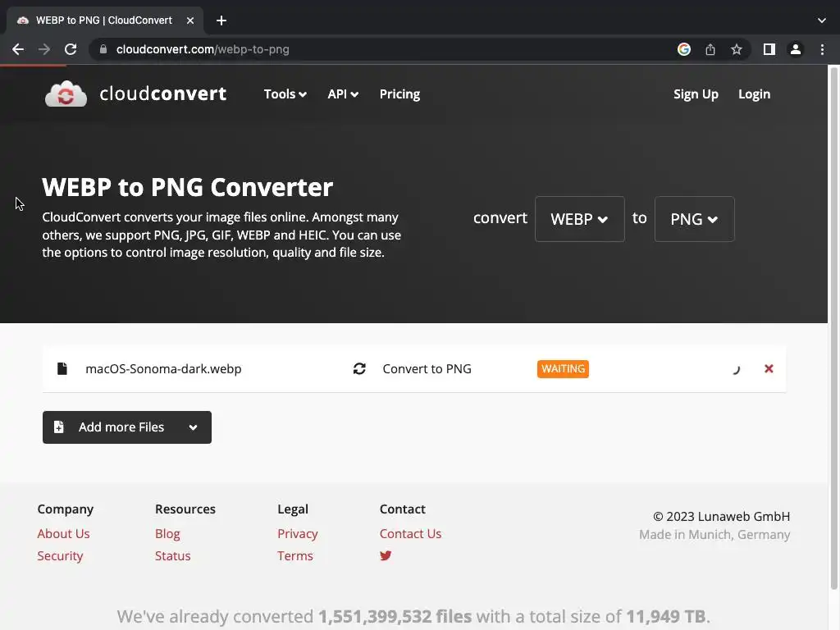
Task: Click the Resources footer heading
Action: pos(185,509)
